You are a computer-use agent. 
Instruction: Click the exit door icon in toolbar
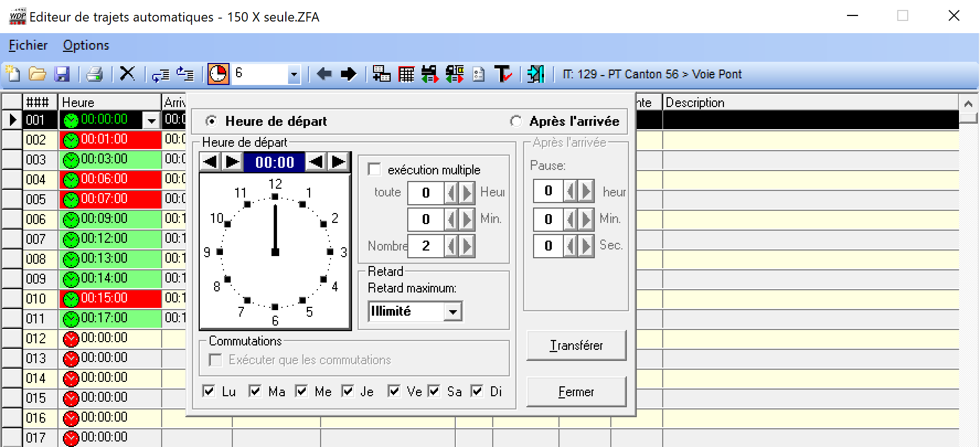tap(535, 74)
